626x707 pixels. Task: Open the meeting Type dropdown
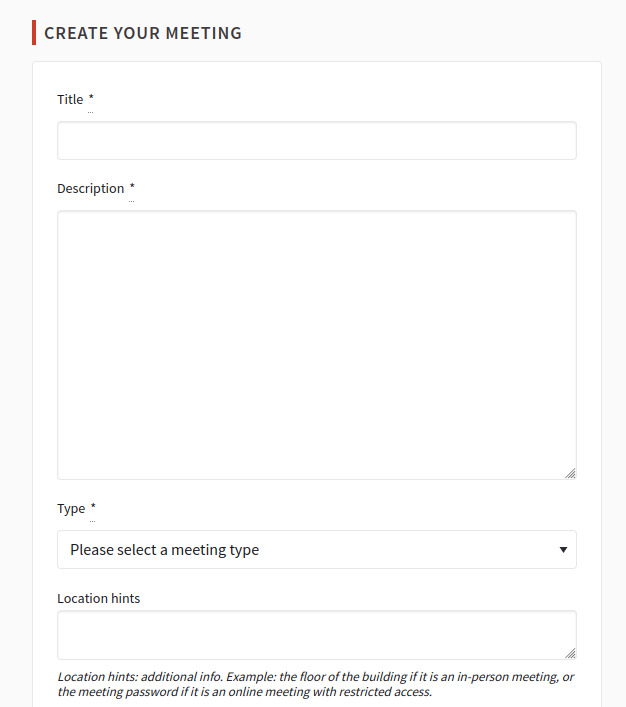pos(317,550)
